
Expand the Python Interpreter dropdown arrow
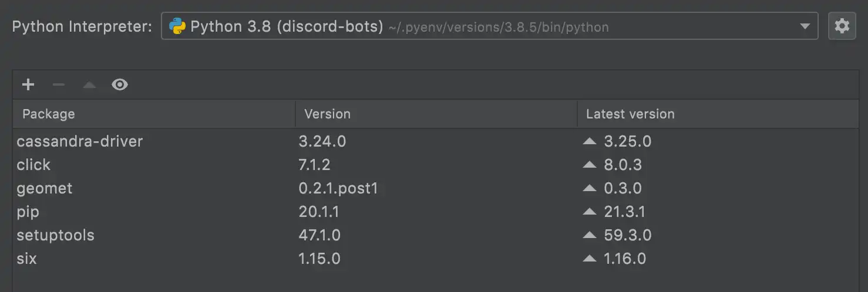pyautogui.click(x=804, y=27)
